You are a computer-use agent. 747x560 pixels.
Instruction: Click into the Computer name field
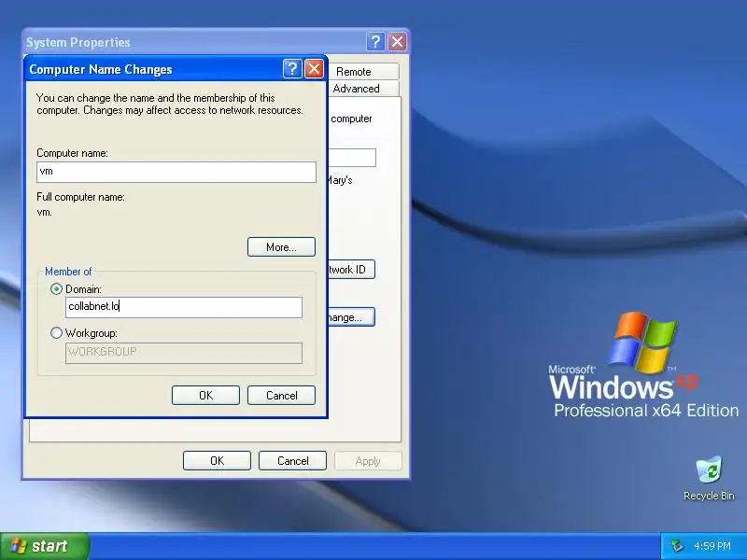coord(176,172)
